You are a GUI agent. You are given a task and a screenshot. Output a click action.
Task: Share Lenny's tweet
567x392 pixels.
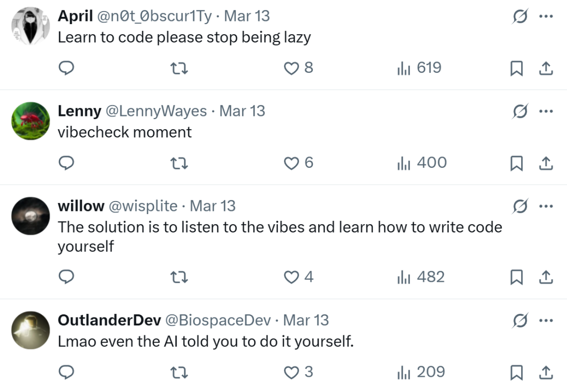pyautogui.click(x=546, y=163)
